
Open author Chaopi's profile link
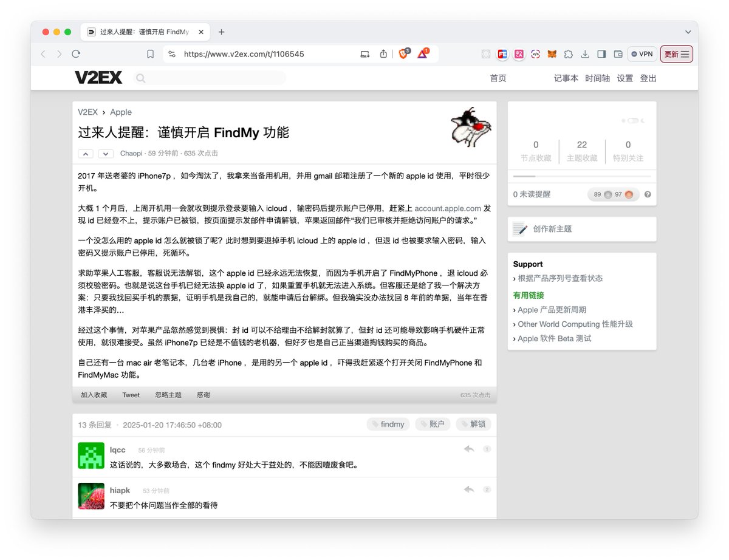pos(131,154)
